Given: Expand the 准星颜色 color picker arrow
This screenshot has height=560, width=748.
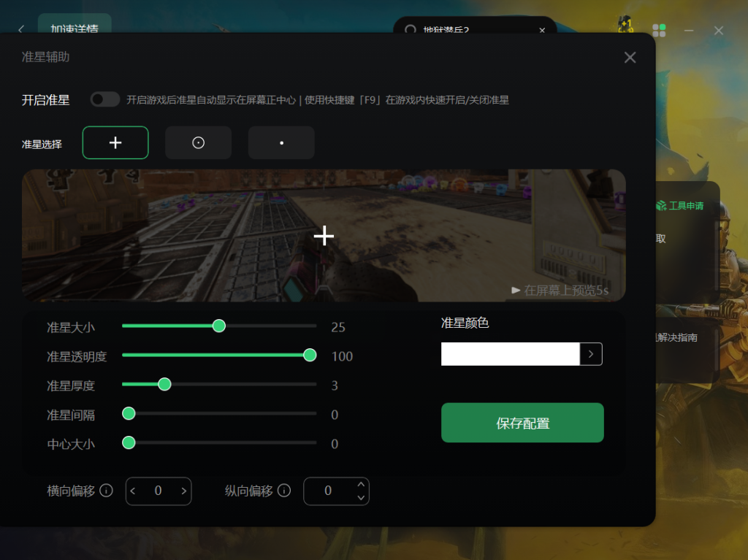Looking at the screenshot, I should [x=591, y=354].
